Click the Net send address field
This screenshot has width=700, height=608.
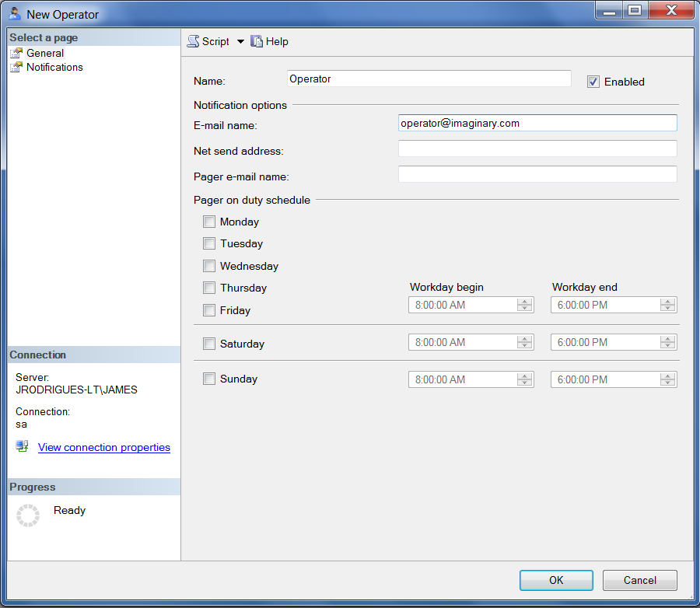[537, 149]
